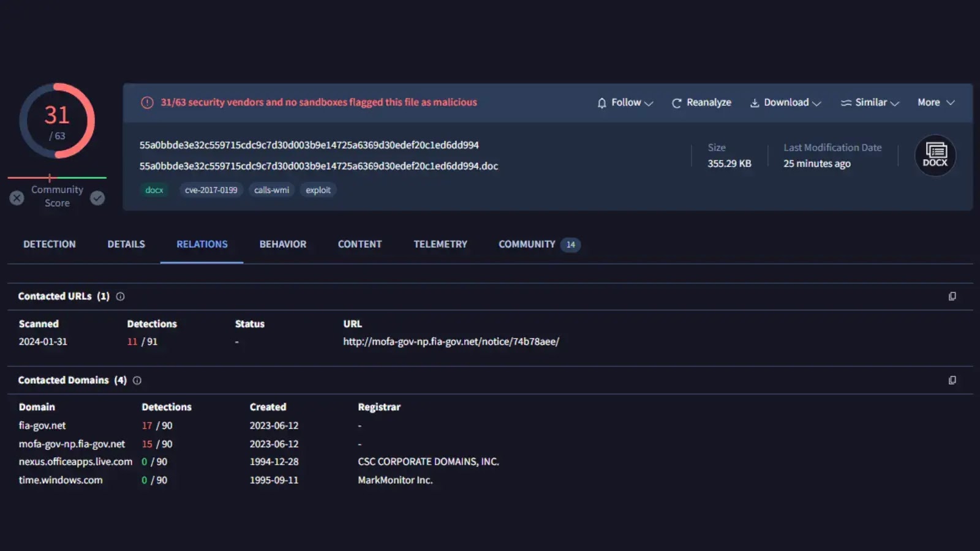Expand the Download dropdown chevron

coord(816,103)
